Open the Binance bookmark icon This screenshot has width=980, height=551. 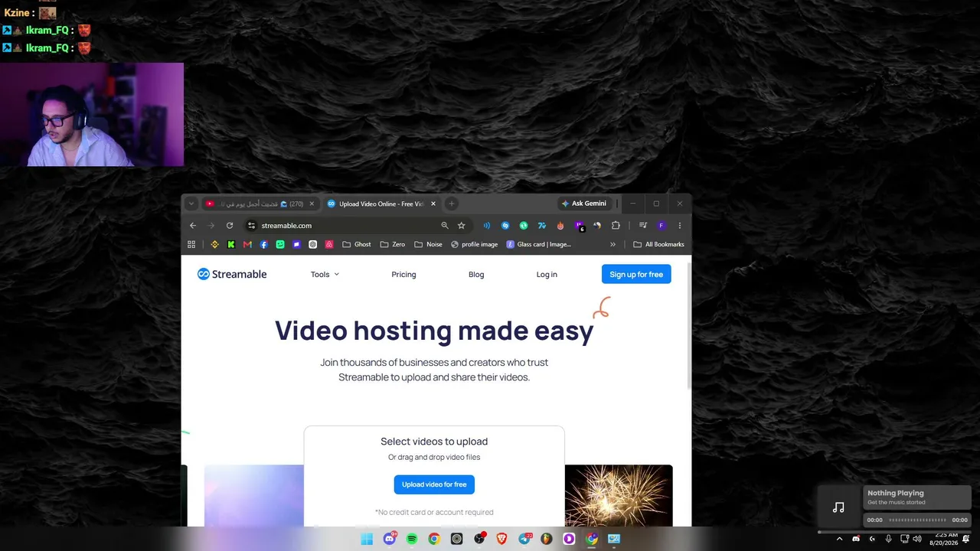(x=215, y=244)
